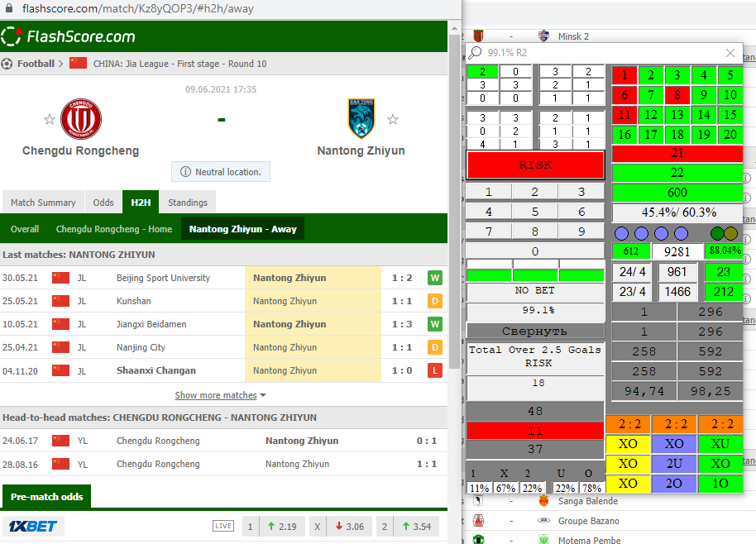Click the Свернуть button

534,331
